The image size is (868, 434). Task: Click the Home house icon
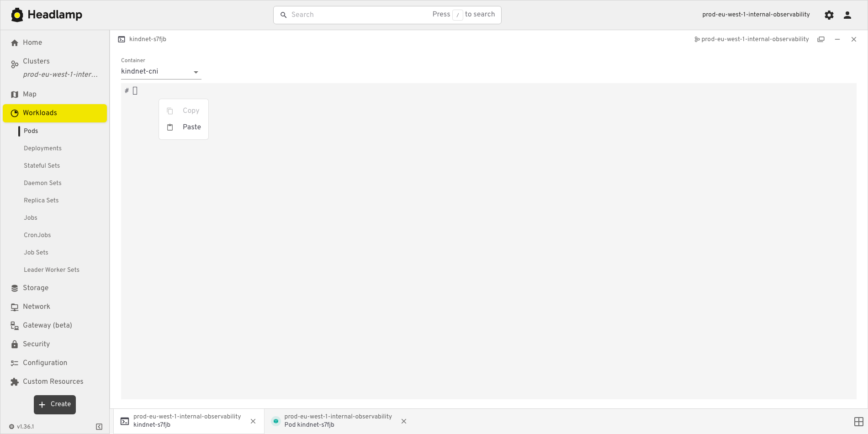(x=15, y=43)
